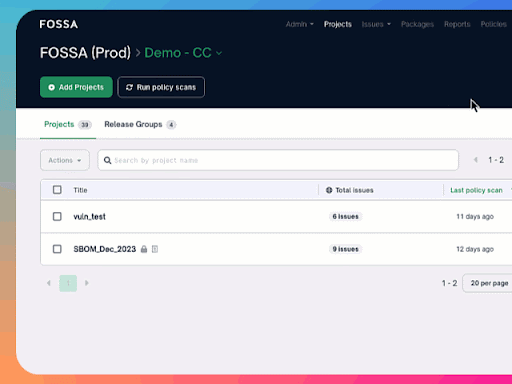Click the bottom previous page arrow
512x384 pixels.
click(x=49, y=283)
